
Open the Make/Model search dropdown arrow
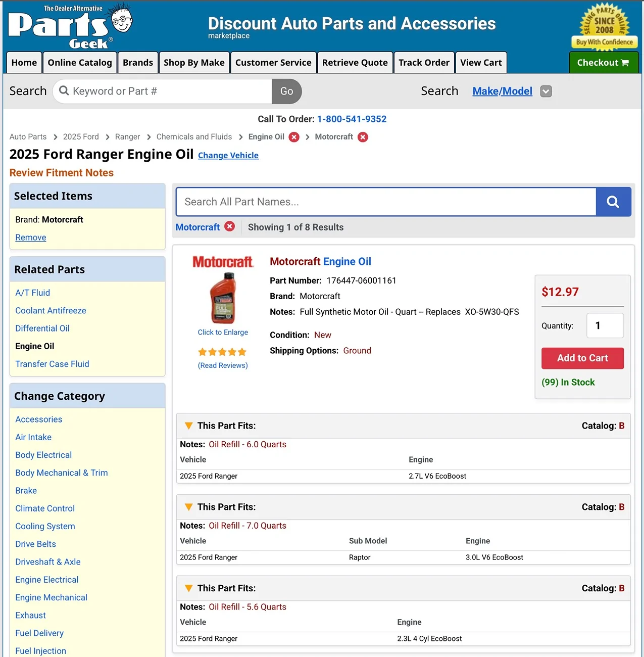[546, 91]
